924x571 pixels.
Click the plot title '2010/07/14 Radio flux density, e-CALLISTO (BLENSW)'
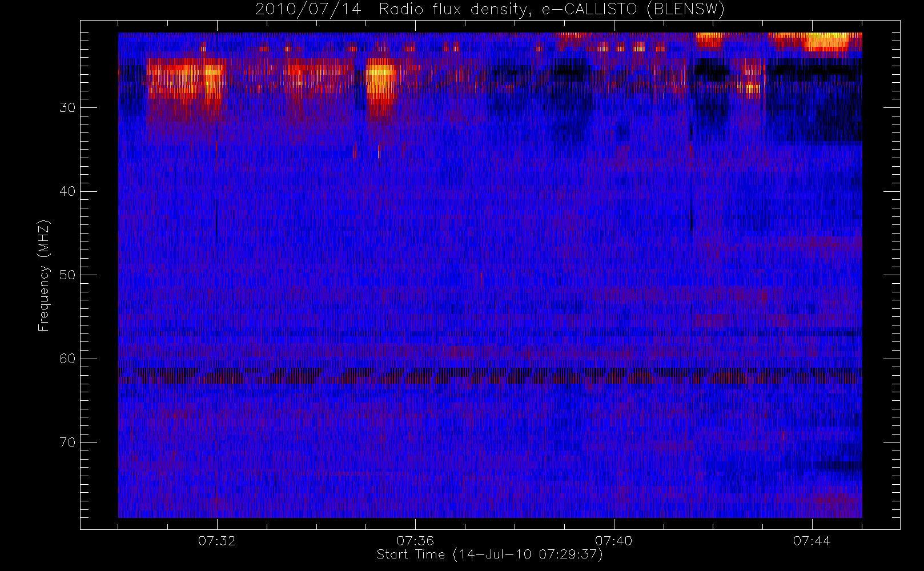click(490, 10)
